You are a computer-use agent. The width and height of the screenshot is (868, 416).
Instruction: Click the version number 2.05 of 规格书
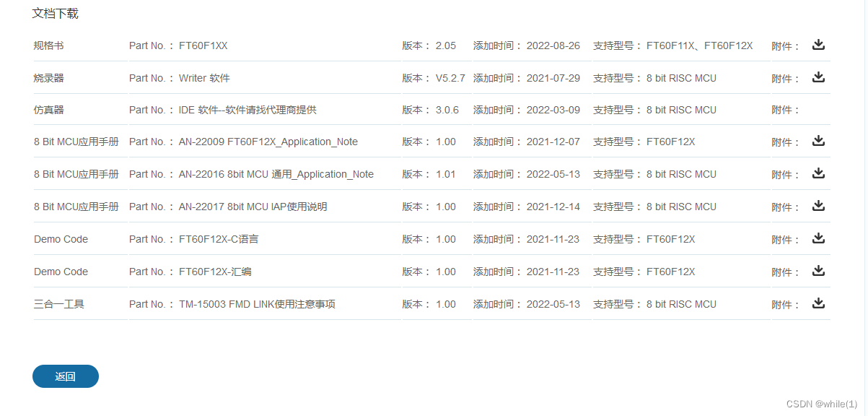pyautogui.click(x=447, y=45)
